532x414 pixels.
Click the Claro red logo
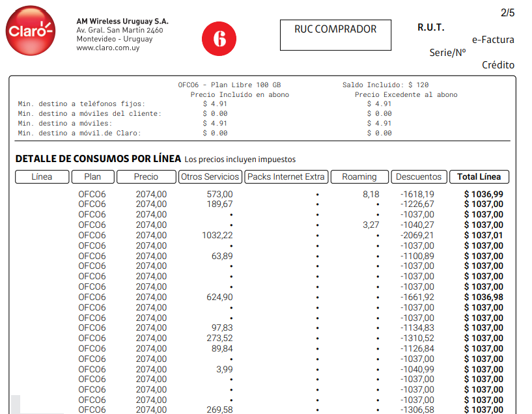31,31
